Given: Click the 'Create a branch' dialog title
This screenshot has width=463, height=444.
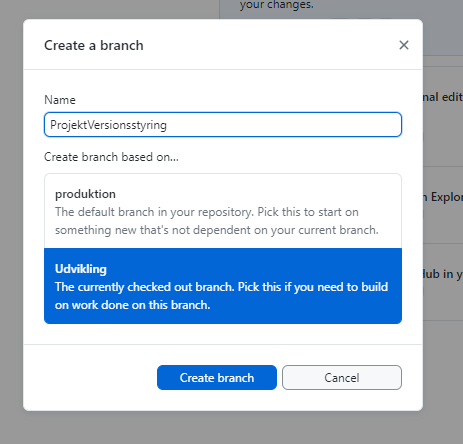Looking at the screenshot, I should coord(94,45).
